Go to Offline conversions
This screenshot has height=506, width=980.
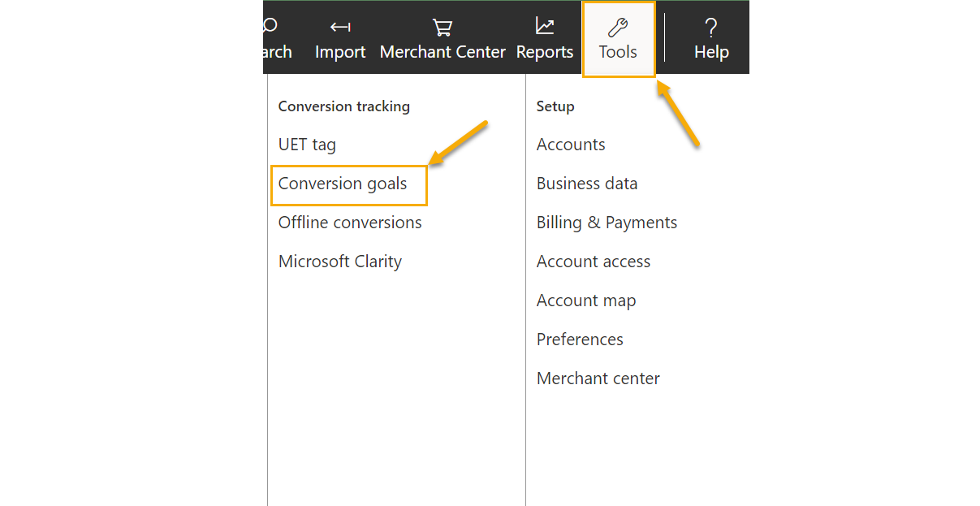coord(350,223)
